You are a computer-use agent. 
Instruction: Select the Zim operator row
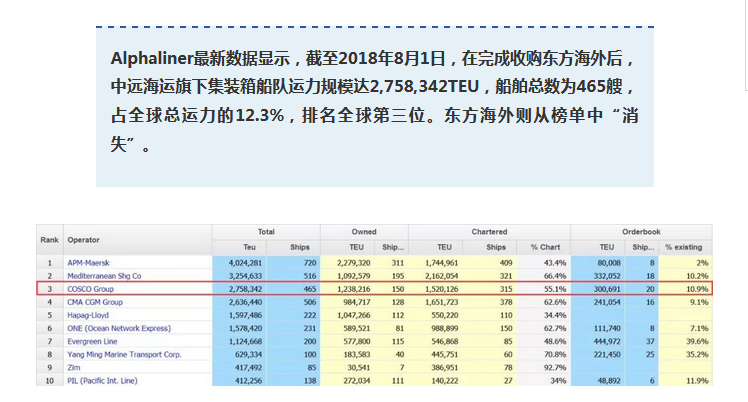(x=73, y=366)
